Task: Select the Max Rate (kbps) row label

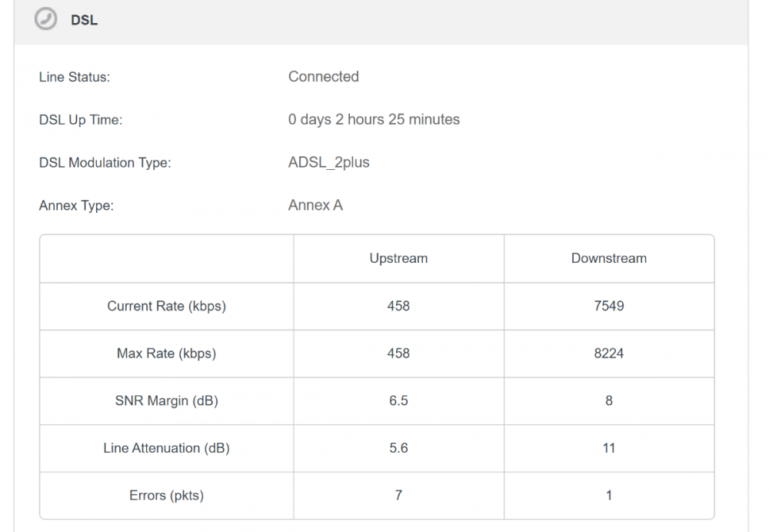Action: click(166, 354)
